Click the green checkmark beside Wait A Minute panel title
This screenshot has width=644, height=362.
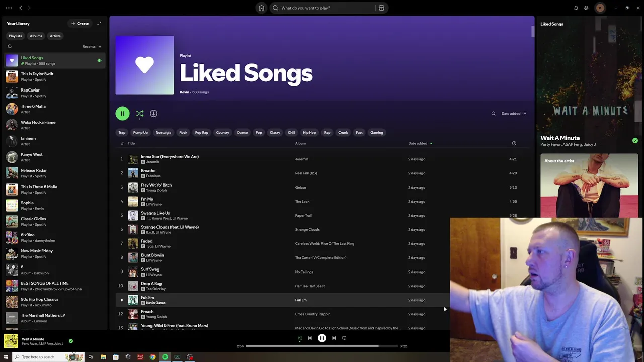pos(635,141)
